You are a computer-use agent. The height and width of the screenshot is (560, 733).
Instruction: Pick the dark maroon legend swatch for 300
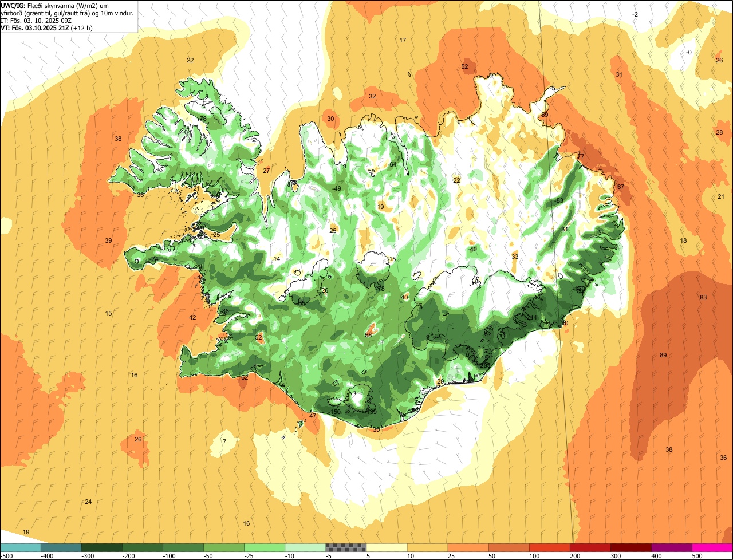(631, 547)
